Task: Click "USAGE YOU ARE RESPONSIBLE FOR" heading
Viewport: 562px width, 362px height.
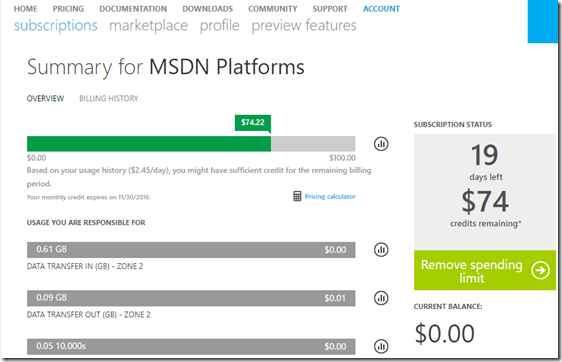Action: point(86,223)
